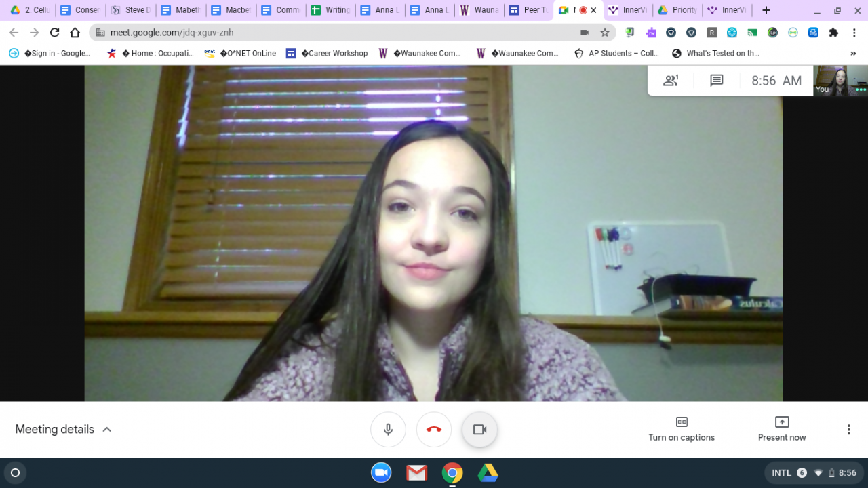Screen dimensions: 868x488
Task: Reload the Google Meet page
Action: click(x=55, y=33)
